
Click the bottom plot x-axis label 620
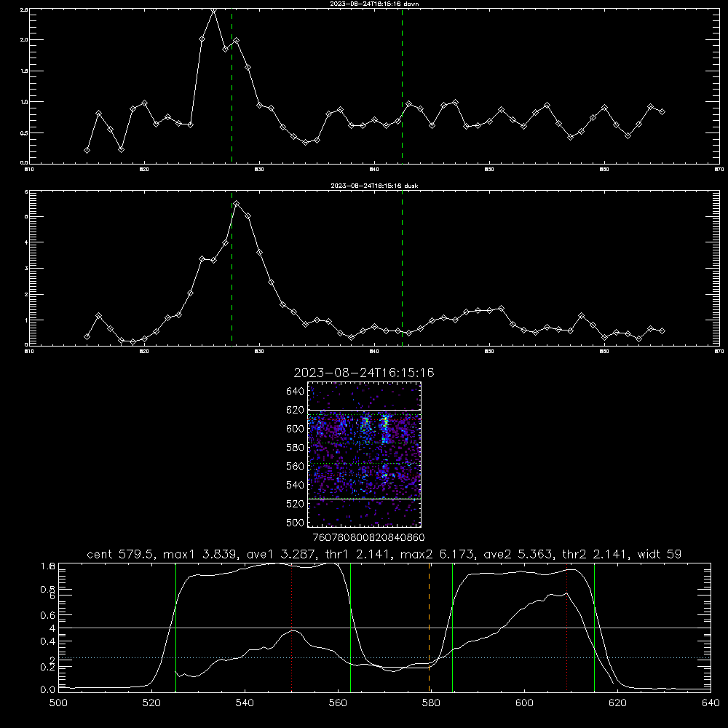tap(617, 703)
